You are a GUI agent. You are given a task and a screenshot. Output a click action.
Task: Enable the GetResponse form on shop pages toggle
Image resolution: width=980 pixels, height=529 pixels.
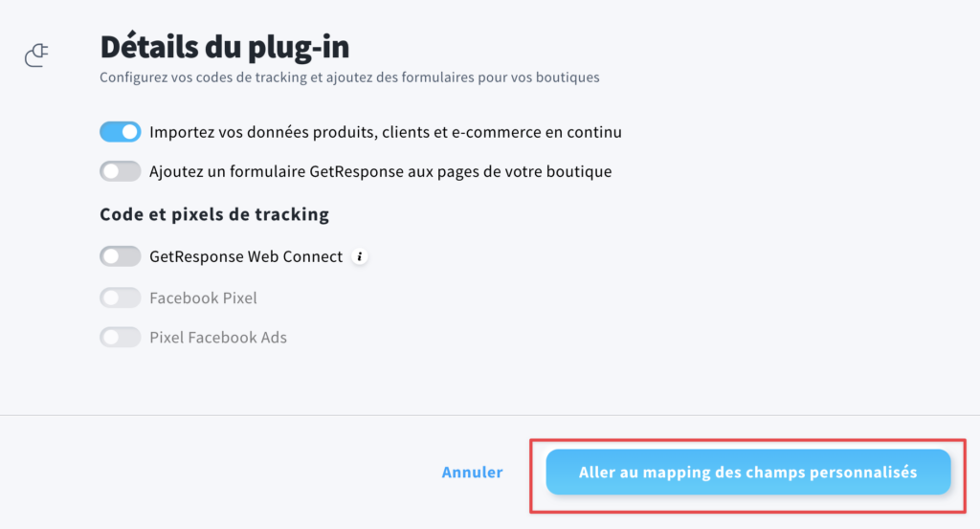pyautogui.click(x=120, y=171)
